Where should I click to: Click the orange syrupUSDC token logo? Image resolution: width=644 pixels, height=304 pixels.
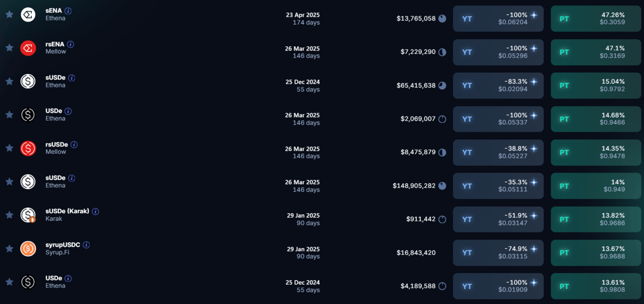pos(28,248)
